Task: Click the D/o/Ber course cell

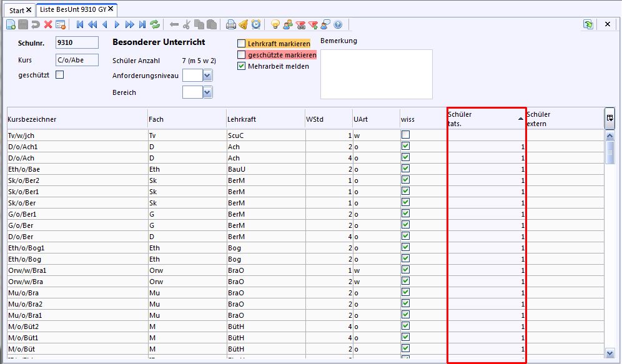Action: coord(77,237)
